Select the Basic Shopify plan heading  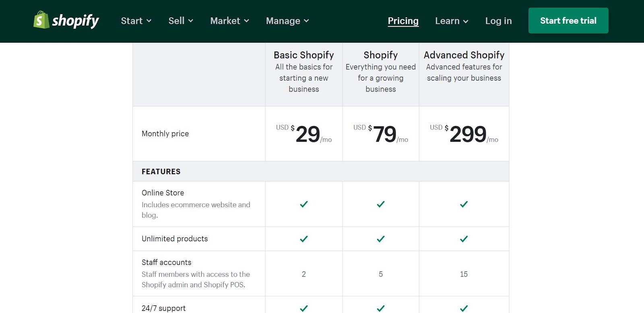coord(304,55)
